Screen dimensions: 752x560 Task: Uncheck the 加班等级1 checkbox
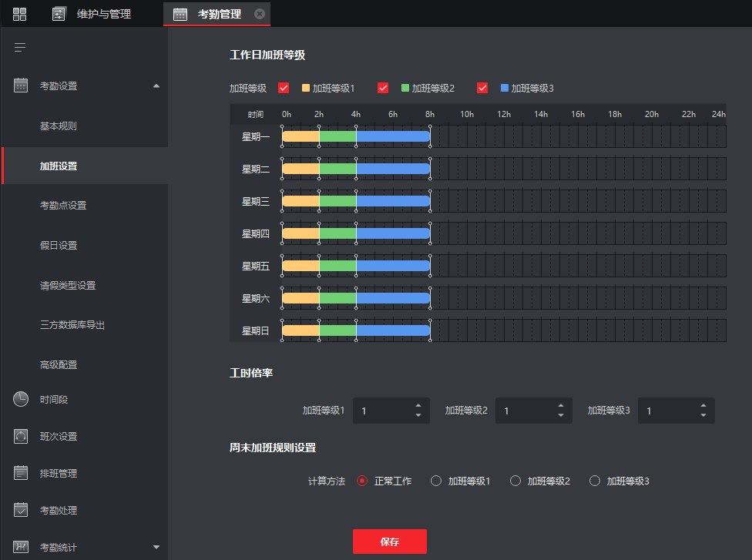point(284,88)
